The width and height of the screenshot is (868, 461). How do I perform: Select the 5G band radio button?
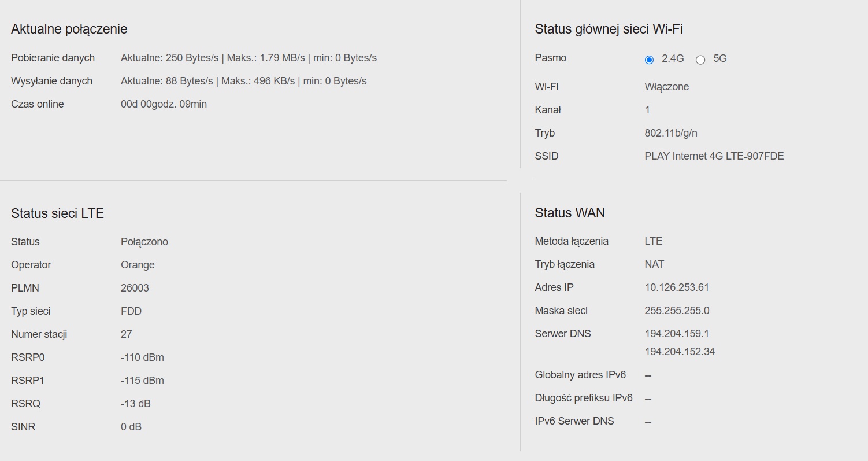(700, 60)
